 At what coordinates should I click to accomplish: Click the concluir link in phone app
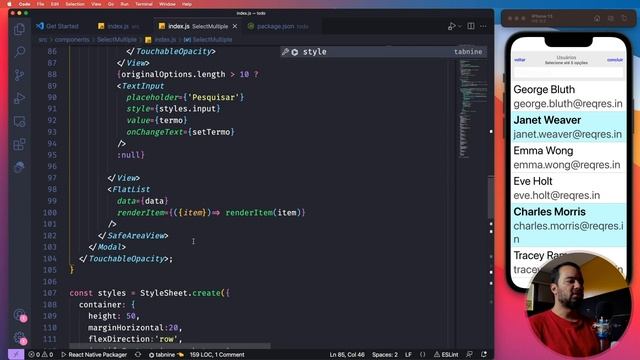(615, 60)
